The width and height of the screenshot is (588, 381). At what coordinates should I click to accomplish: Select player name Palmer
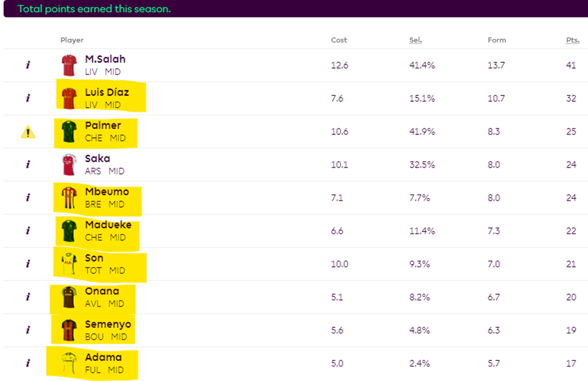click(x=103, y=126)
